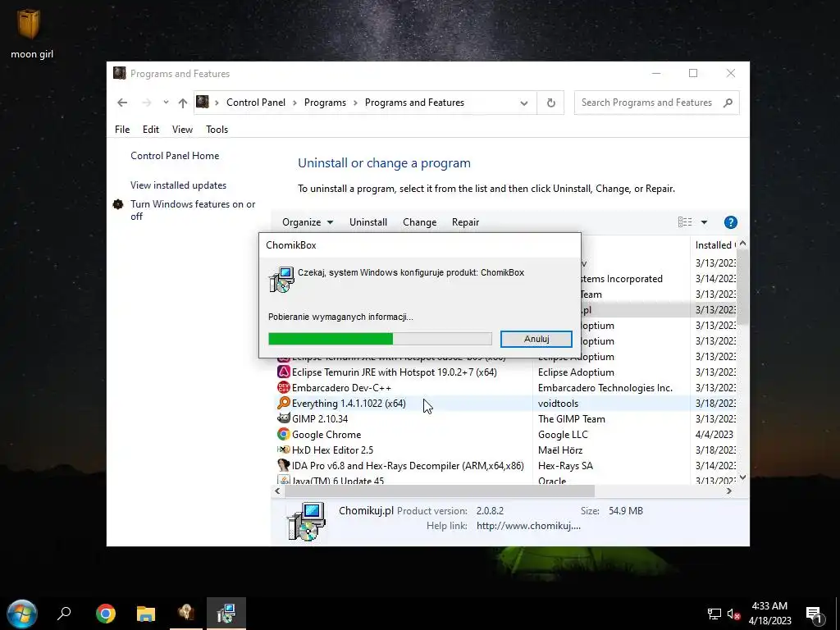This screenshot has width=840, height=630.
Task: Click the IDA Pro icon in program list
Action: pos(283,466)
